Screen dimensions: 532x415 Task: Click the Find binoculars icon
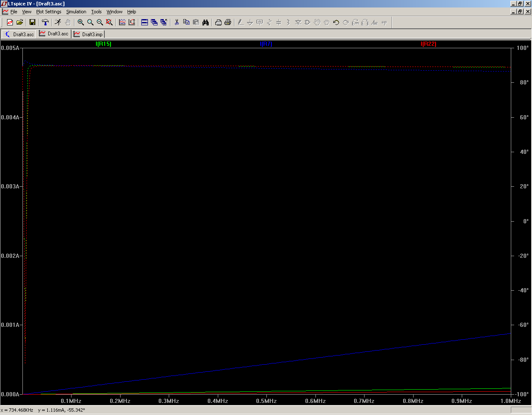click(x=205, y=22)
